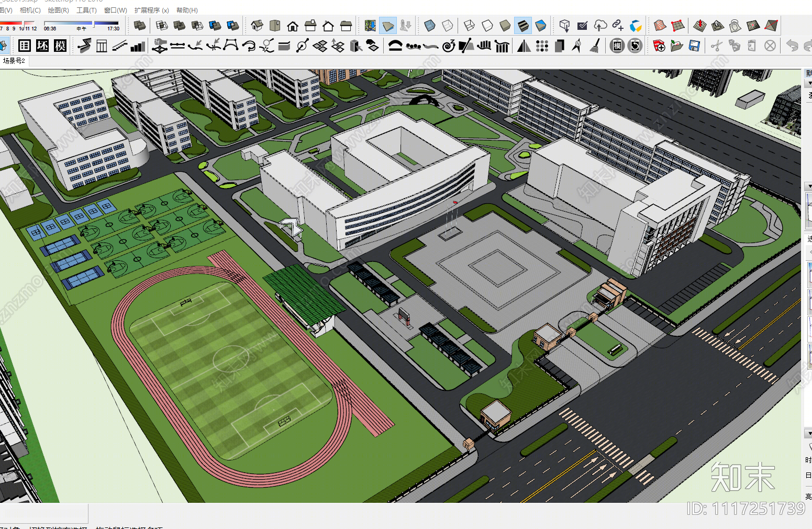The height and width of the screenshot is (529, 812).
Task: Click the round 模 plugin icon
Action: [617, 46]
